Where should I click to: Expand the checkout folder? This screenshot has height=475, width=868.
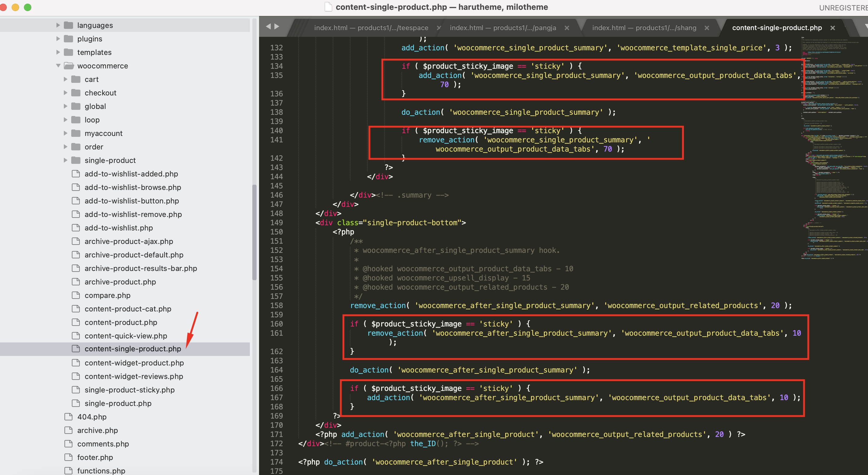coord(65,93)
